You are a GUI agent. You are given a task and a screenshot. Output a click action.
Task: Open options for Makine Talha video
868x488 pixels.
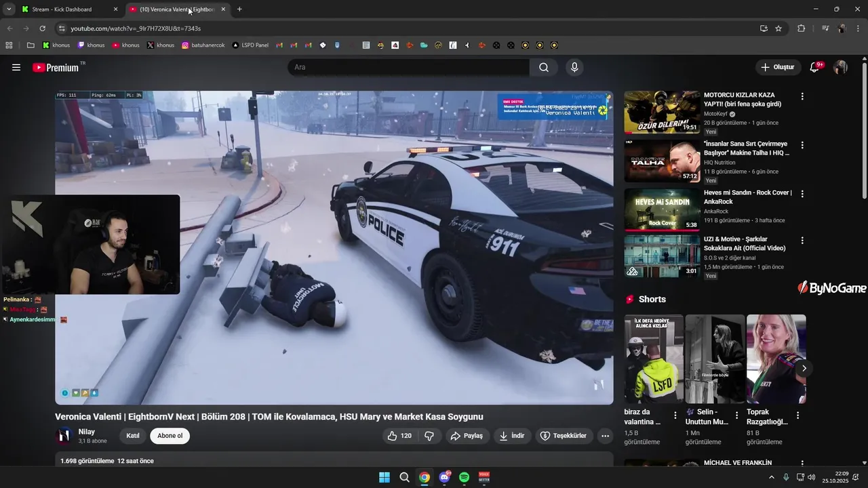802,145
